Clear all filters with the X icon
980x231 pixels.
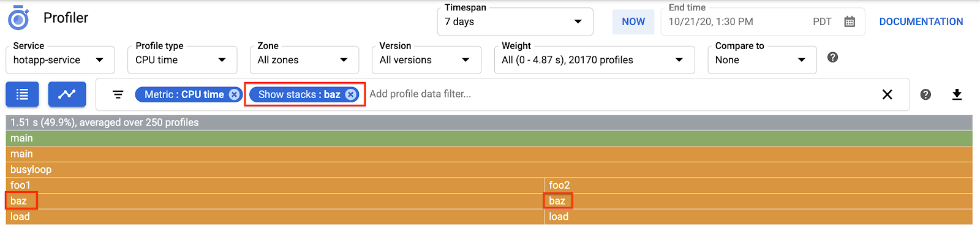point(887,94)
